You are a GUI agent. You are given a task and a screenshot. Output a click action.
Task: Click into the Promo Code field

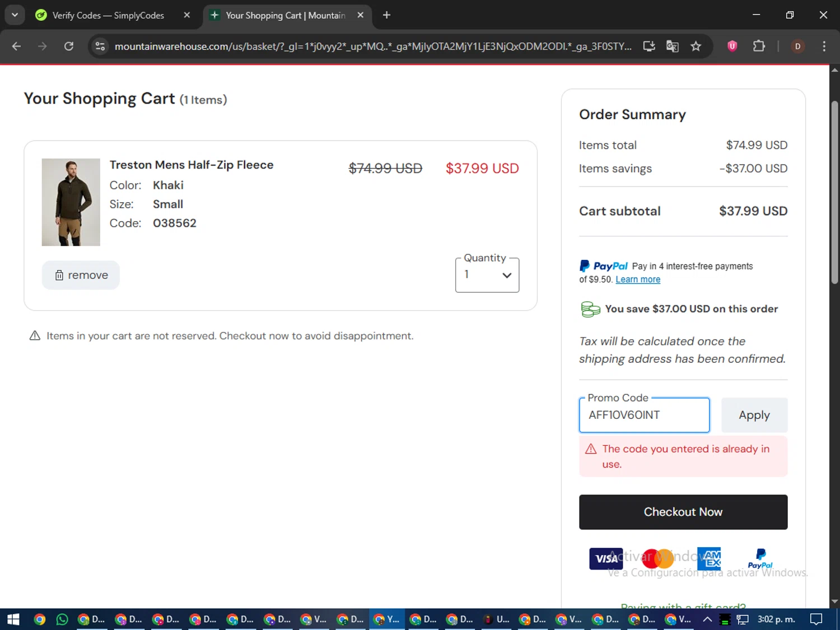coord(644,415)
